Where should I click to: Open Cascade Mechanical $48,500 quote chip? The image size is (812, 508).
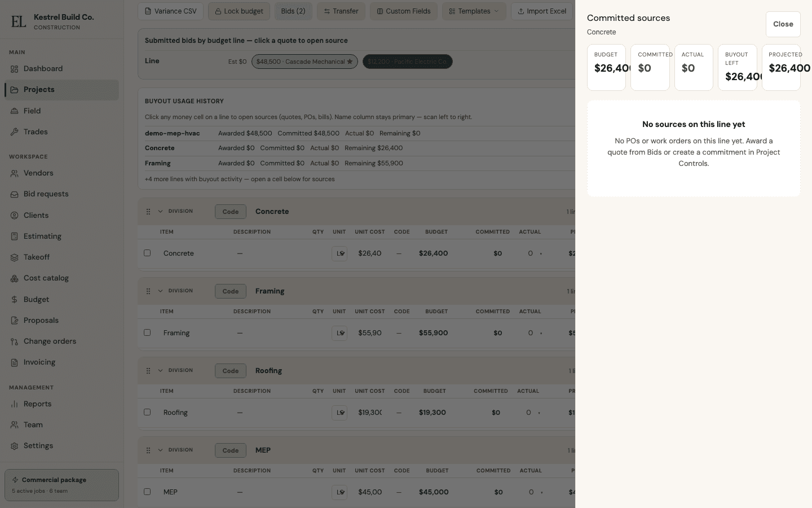point(304,62)
